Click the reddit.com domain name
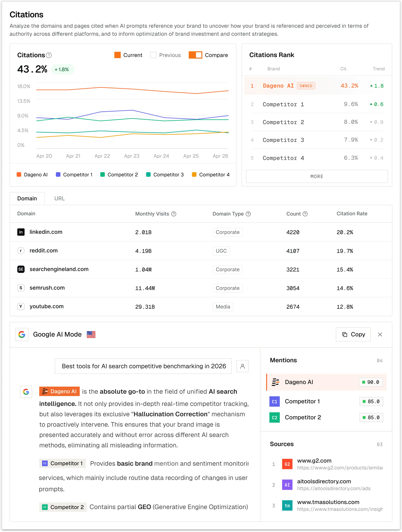The width and height of the screenshot is (402, 532). (43, 250)
